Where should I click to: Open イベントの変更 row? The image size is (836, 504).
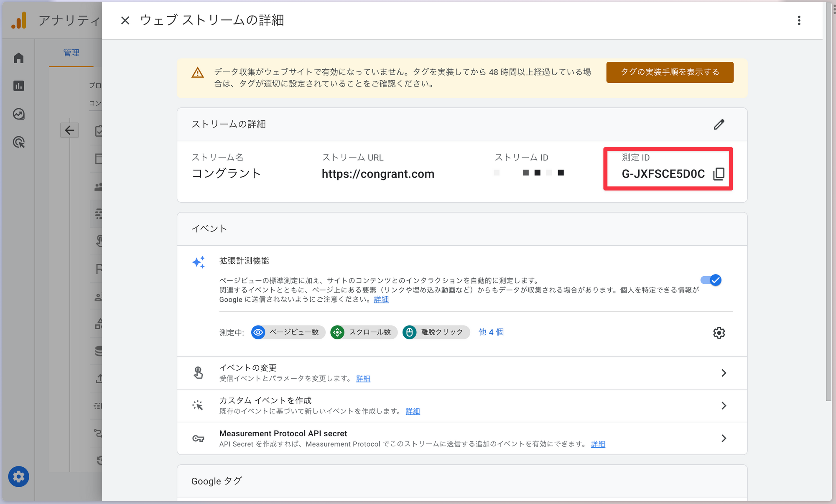coord(462,373)
